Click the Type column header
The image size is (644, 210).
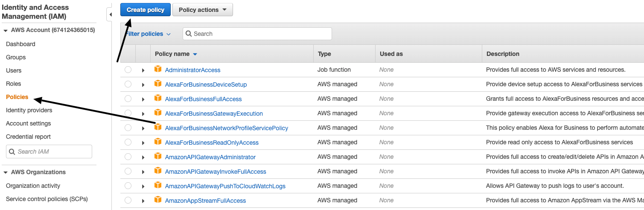click(324, 54)
